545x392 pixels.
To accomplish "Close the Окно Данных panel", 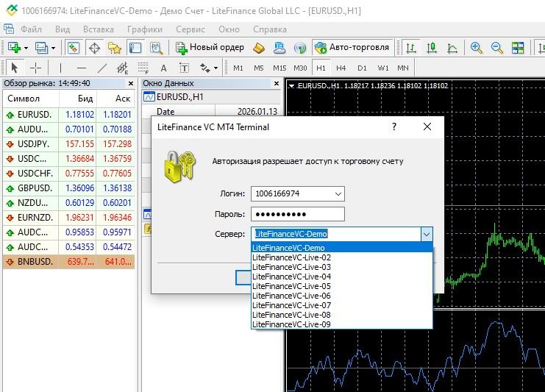I will coord(277,83).
